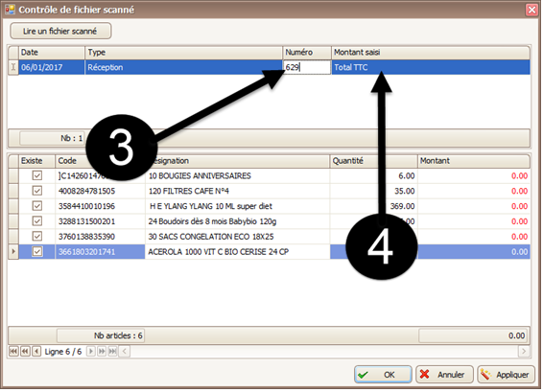Image resolution: width=543 pixels, height=392 pixels.
Task: Jump forward a page of records icon
Action: coord(102,352)
